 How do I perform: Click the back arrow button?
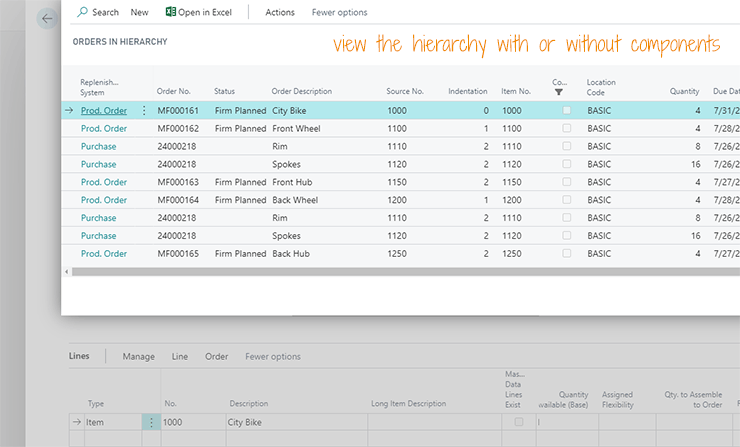[47, 19]
